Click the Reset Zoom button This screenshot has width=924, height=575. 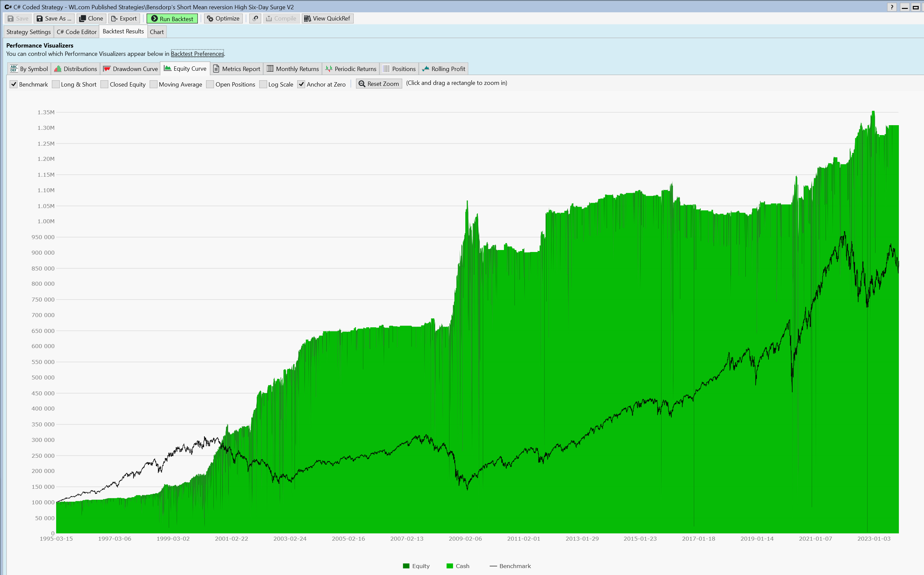[379, 84]
